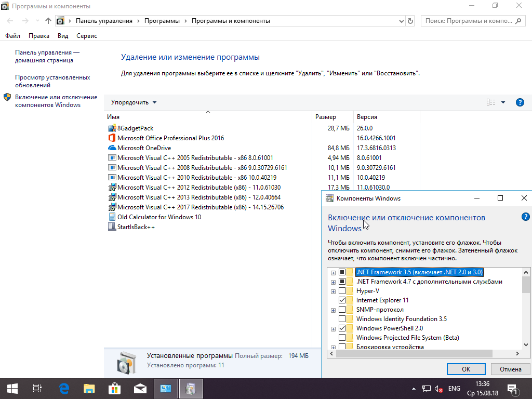Open the Упорядочить dropdown
The height and width of the screenshot is (399, 532).
[x=134, y=102]
